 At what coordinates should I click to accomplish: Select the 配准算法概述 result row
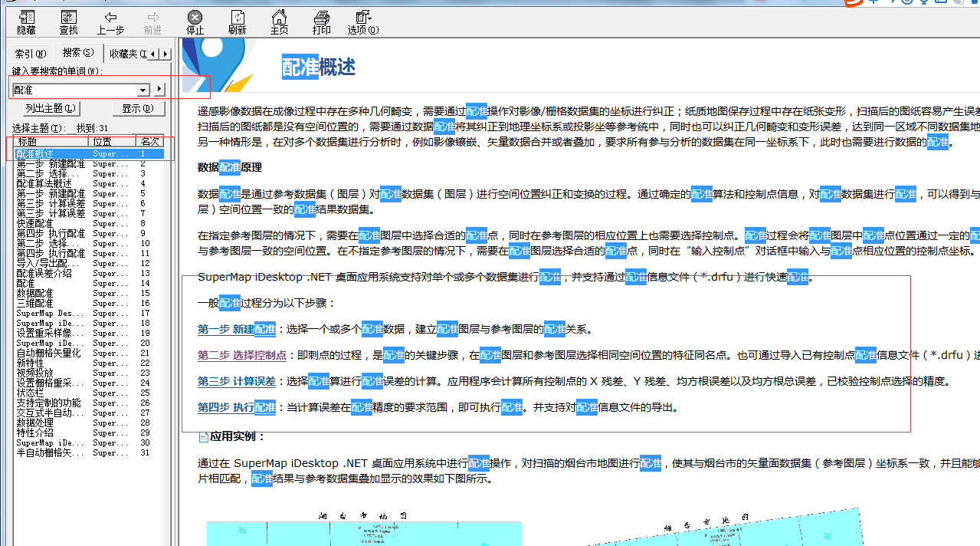click(x=89, y=184)
